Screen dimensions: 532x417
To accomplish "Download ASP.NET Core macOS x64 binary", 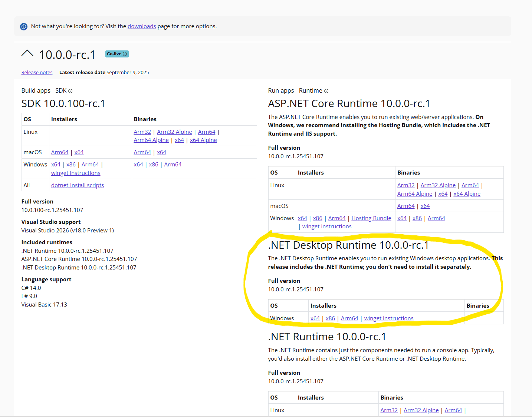I will pyautogui.click(x=425, y=206).
